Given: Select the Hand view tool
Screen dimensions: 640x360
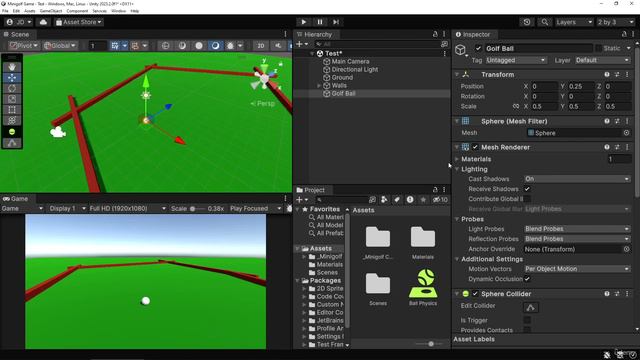Looking at the screenshot, I should tap(12, 67).
